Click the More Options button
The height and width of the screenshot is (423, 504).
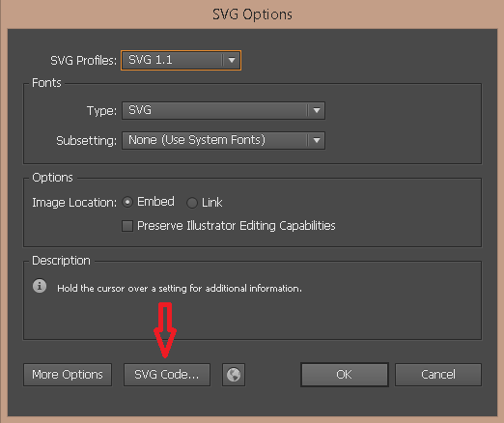[x=68, y=375]
